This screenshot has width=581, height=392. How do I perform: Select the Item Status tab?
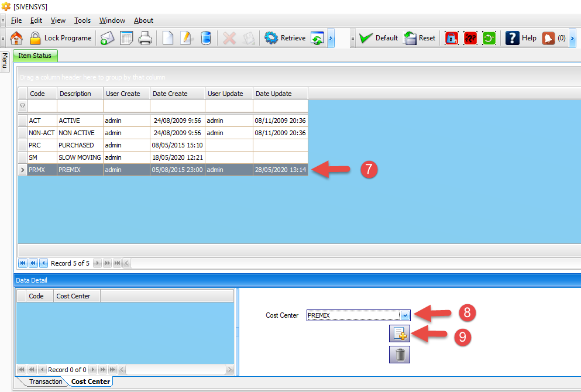point(35,56)
